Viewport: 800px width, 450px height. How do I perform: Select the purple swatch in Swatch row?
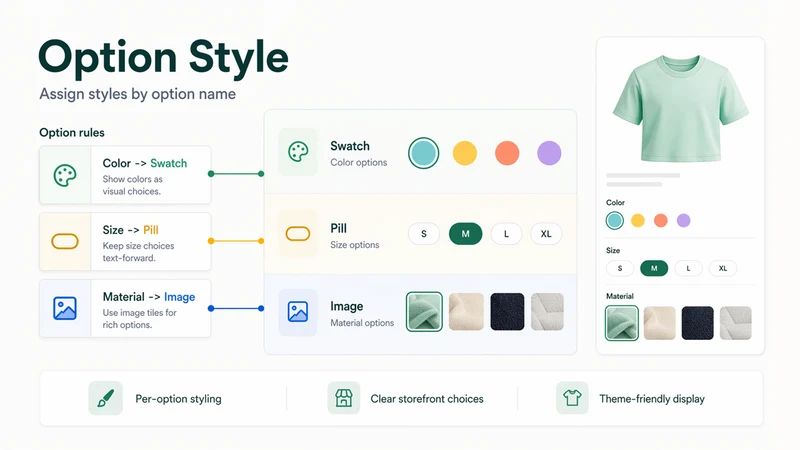pos(549,153)
